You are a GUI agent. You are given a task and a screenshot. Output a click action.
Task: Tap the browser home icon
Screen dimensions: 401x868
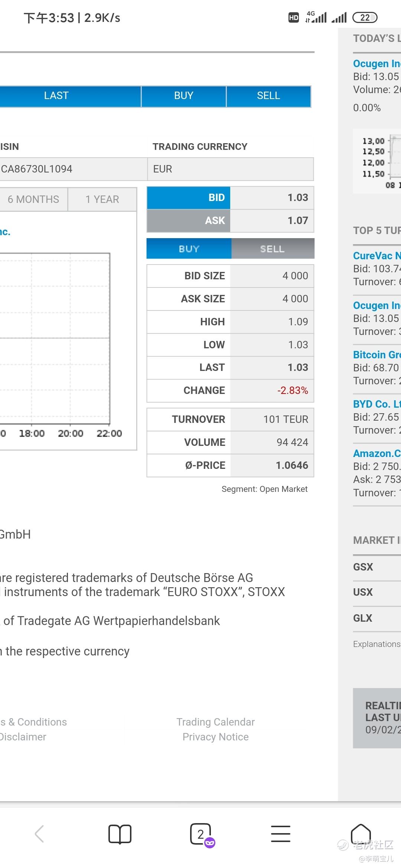(x=361, y=833)
